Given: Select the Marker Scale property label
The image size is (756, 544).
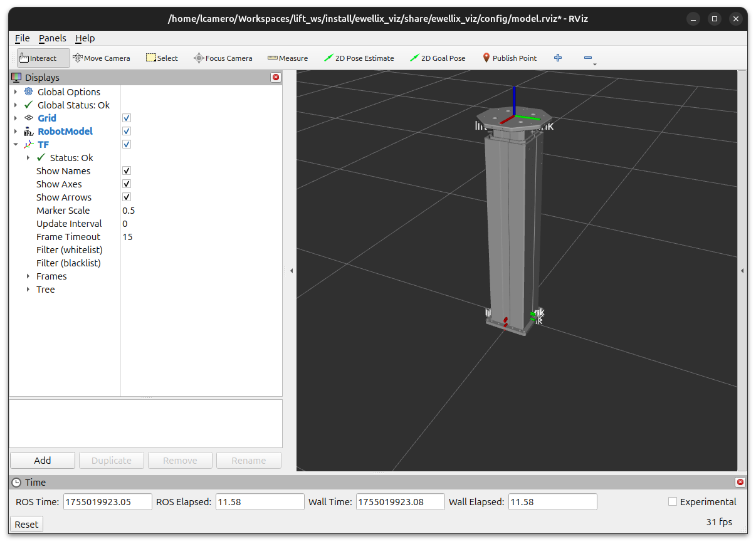Looking at the screenshot, I should (x=63, y=210).
